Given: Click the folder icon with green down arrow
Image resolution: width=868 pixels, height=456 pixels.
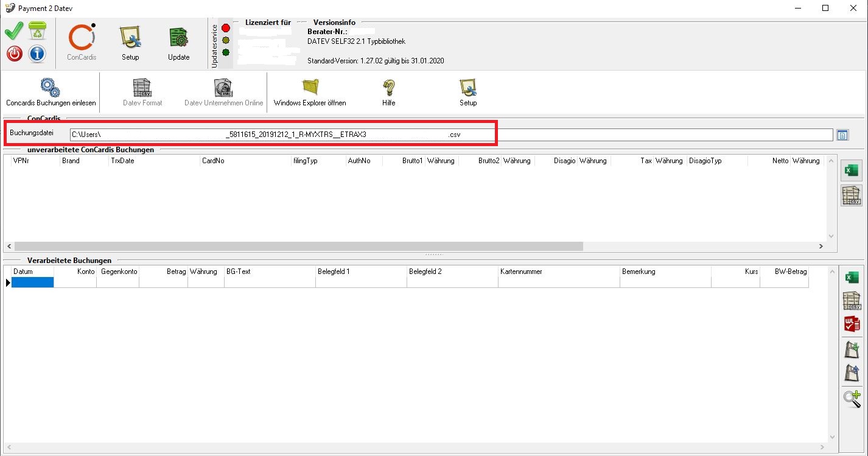Looking at the screenshot, I should (x=852, y=349).
